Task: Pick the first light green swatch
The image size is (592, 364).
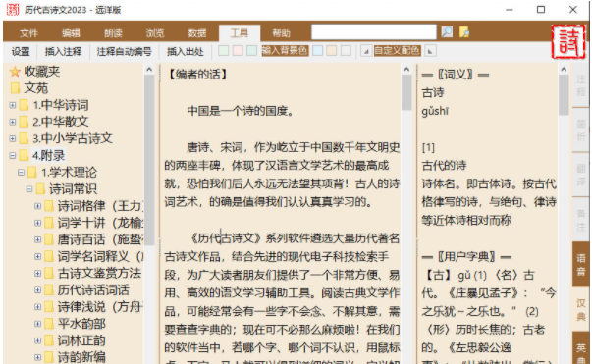Action: [224, 51]
